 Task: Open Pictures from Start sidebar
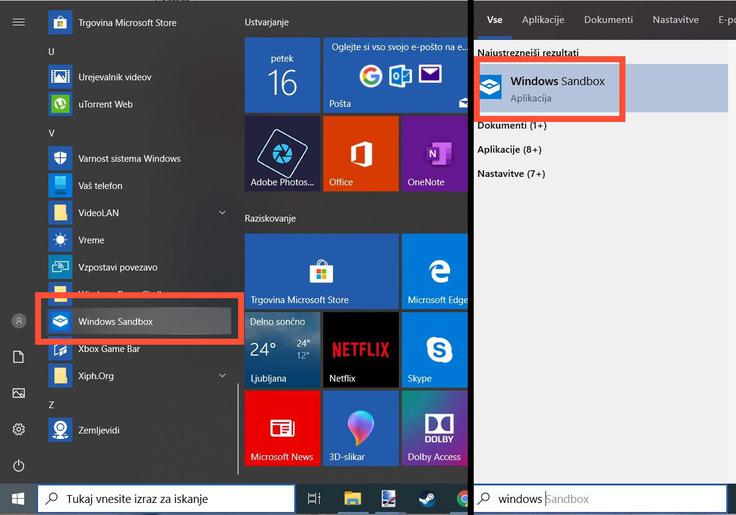[x=19, y=393]
